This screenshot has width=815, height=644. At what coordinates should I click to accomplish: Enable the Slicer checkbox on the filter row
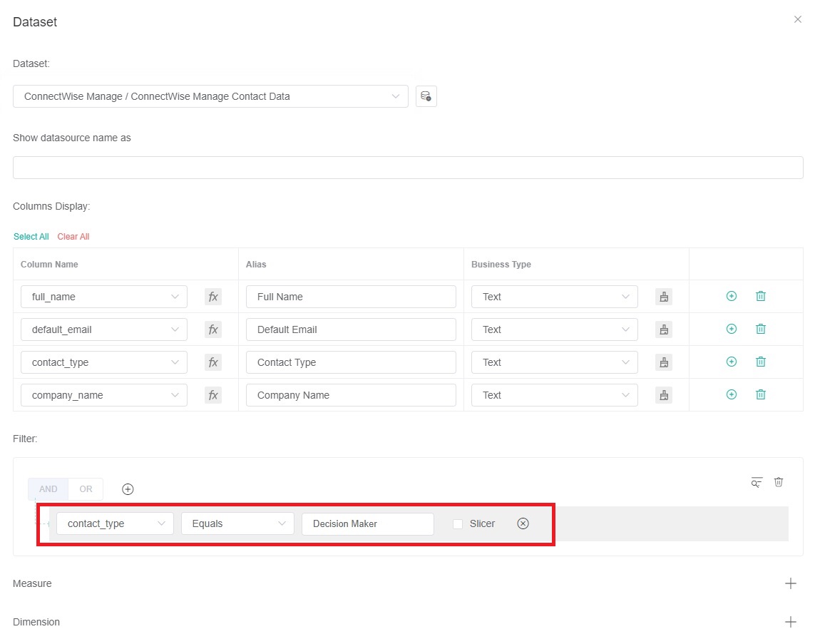(x=457, y=523)
